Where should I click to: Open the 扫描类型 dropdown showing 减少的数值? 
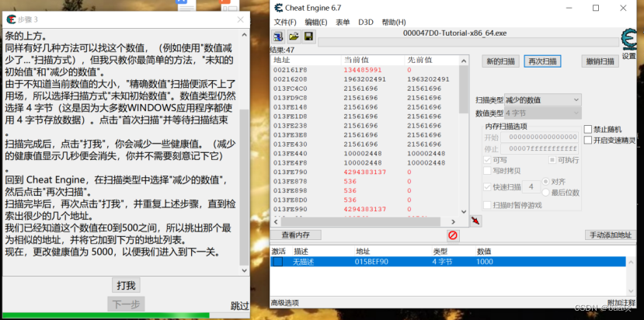coord(542,100)
